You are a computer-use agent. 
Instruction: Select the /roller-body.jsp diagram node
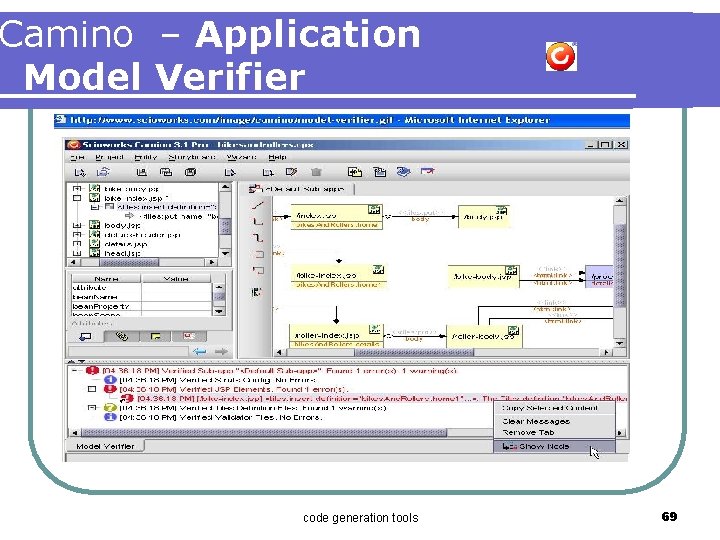484,336
